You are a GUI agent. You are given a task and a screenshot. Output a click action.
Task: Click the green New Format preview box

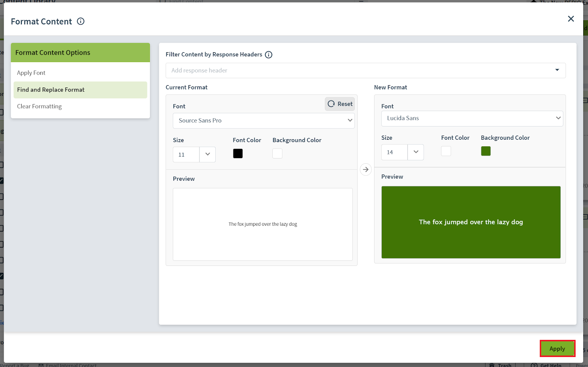point(471,222)
